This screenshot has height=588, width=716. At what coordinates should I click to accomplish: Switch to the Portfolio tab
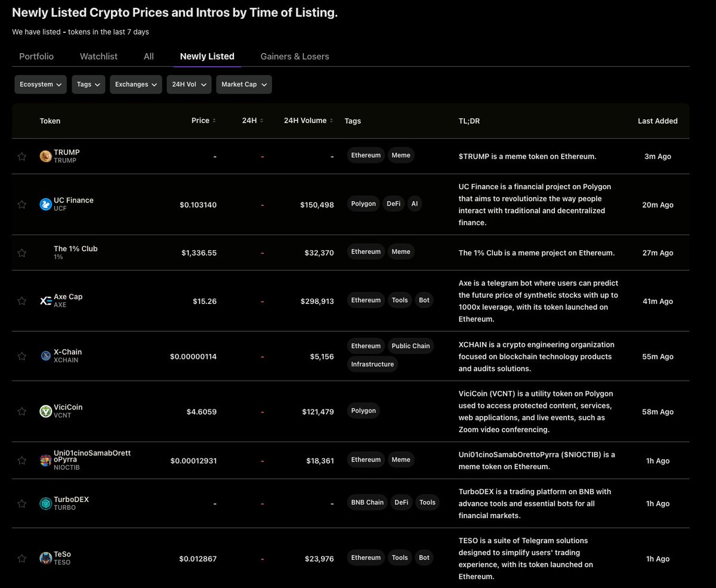[x=36, y=56]
